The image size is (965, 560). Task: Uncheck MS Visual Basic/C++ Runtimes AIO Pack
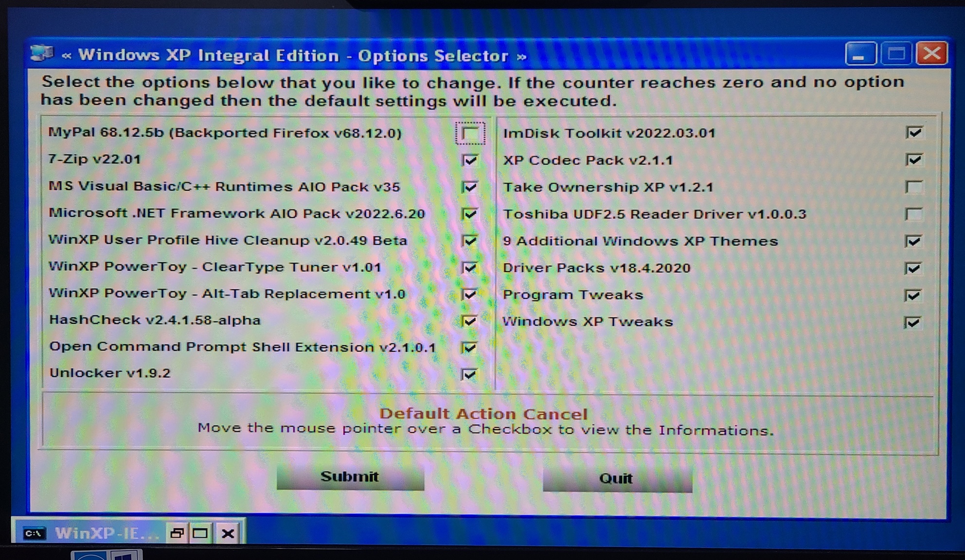[x=470, y=187]
